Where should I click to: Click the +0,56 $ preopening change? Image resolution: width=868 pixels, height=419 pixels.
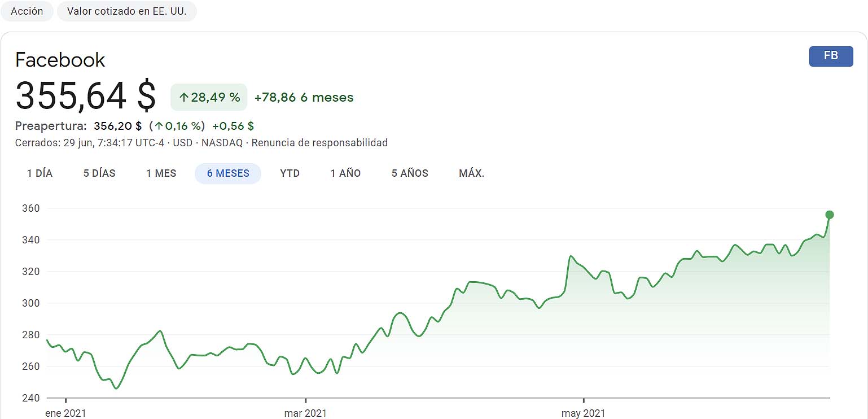[233, 125]
